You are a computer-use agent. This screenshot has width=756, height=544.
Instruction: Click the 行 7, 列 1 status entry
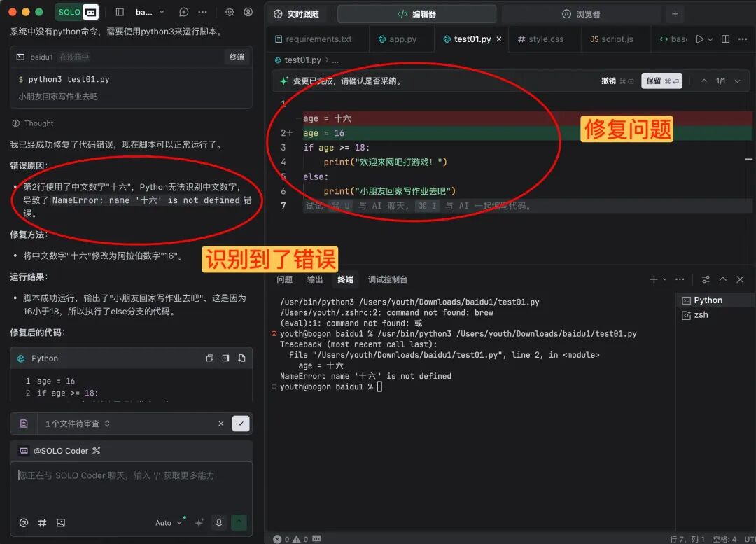(687, 539)
